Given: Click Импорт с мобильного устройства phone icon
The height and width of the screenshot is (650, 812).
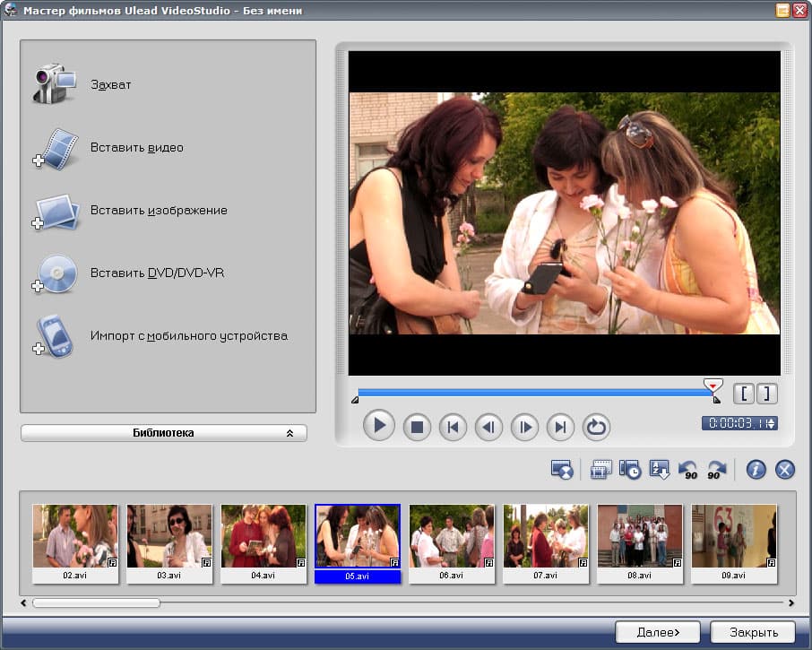Looking at the screenshot, I should click(x=54, y=336).
